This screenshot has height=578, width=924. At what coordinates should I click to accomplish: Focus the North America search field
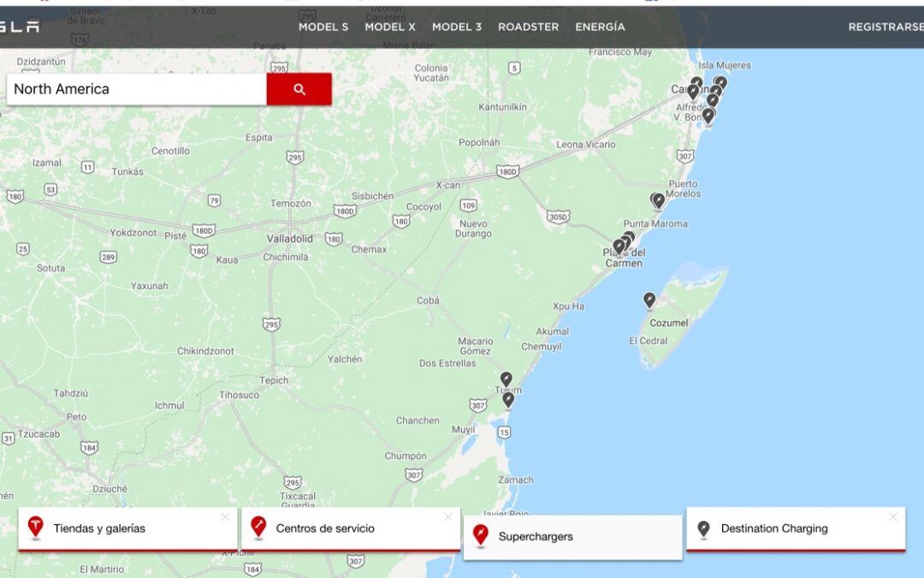click(136, 89)
